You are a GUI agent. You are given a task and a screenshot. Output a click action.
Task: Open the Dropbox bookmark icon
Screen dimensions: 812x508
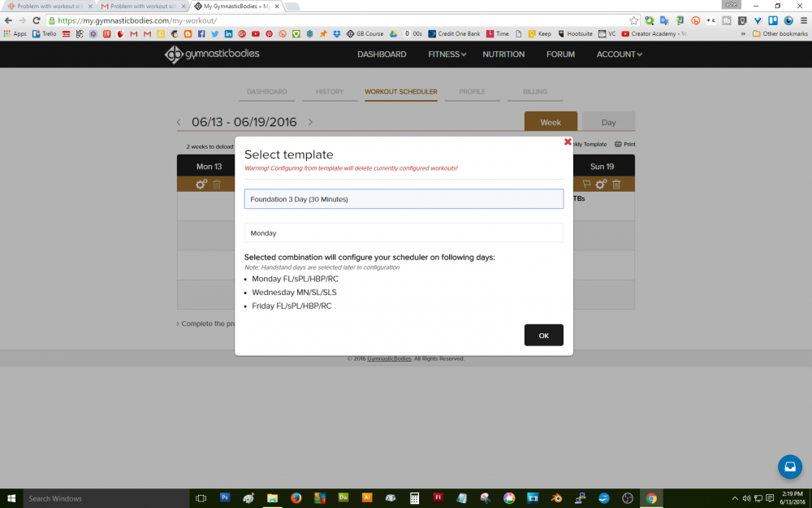pos(337,33)
